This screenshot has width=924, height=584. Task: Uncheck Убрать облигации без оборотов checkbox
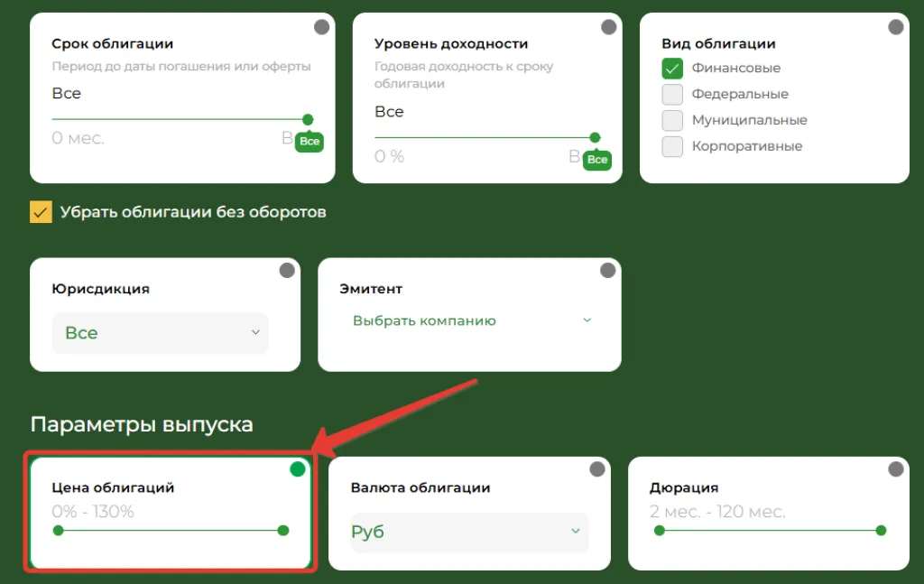[x=41, y=212]
